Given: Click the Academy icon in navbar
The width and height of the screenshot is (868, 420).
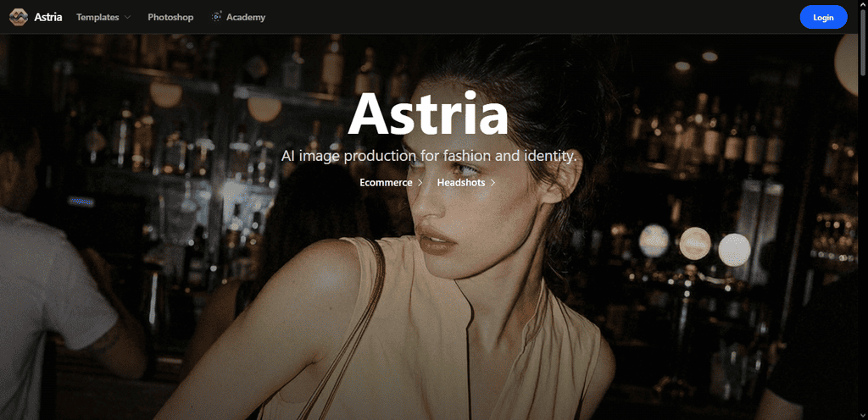Looking at the screenshot, I should click(216, 17).
